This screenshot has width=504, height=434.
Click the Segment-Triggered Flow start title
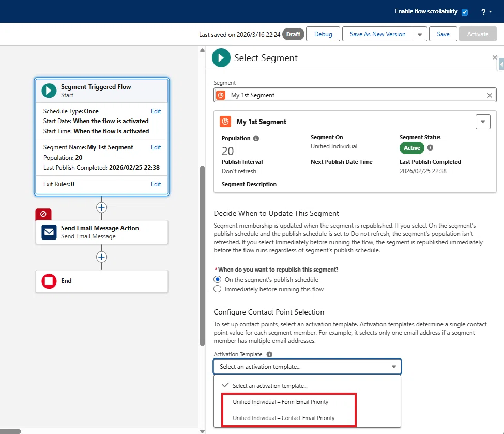coord(96,87)
